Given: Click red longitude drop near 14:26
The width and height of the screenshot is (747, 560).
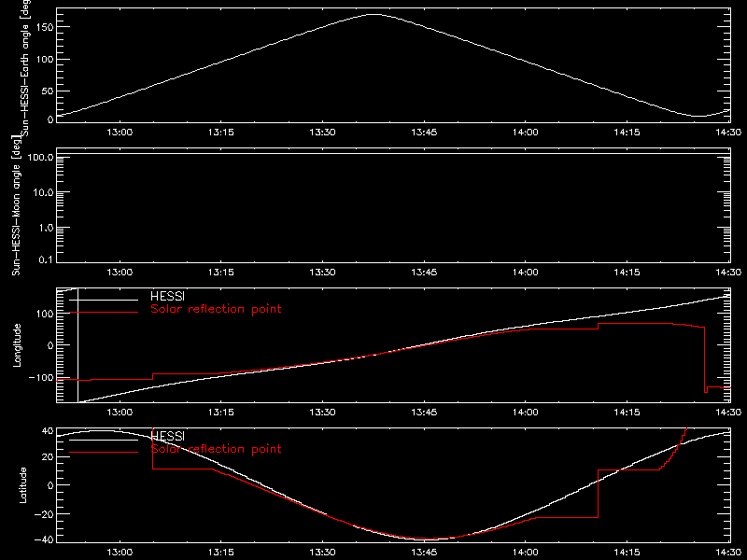Looking at the screenshot, I should click(705, 359).
